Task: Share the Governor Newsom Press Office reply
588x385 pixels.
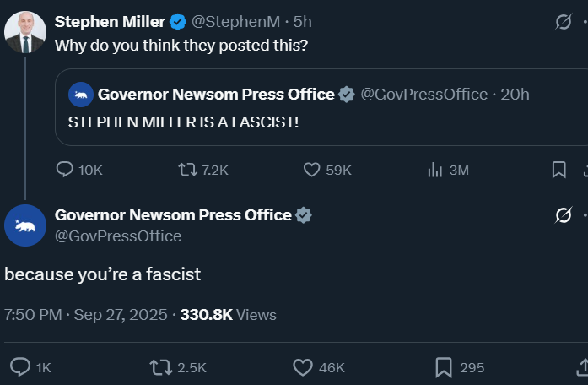Action: tap(582, 367)
